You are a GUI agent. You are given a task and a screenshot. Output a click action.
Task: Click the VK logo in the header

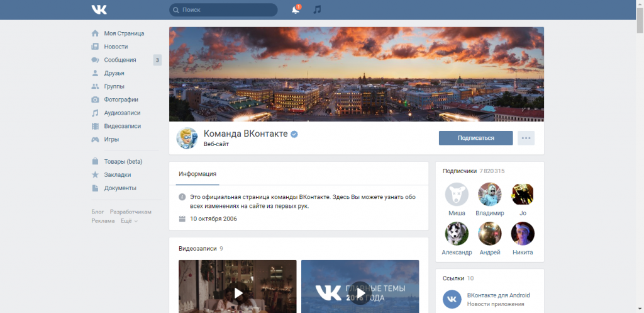coord(99,9)
